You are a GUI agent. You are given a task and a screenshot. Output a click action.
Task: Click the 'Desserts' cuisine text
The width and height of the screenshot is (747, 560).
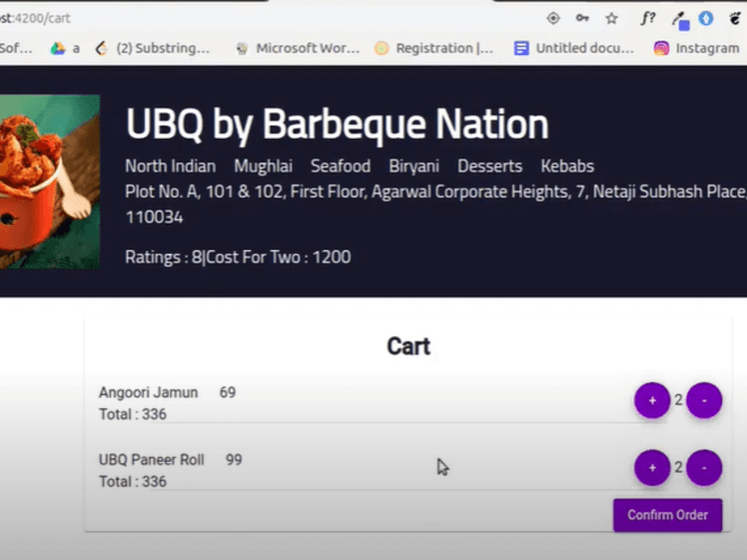(489, 166)
